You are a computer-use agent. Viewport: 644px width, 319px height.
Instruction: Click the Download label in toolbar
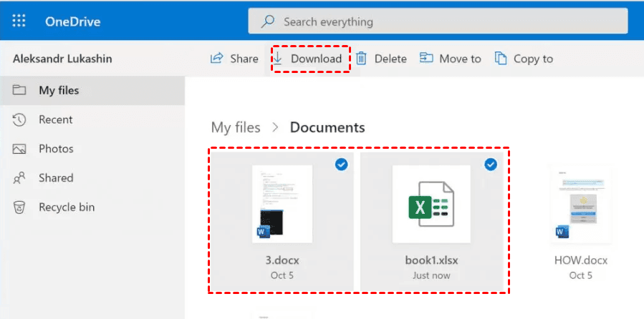[316, 59]
